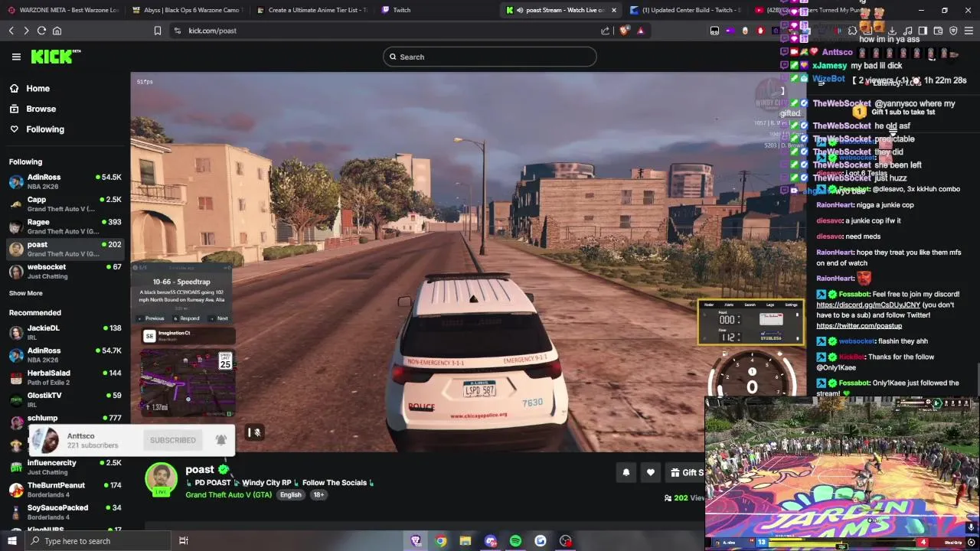
Task: Open the Windows Start menu
Action: click(x=12, y=541)
